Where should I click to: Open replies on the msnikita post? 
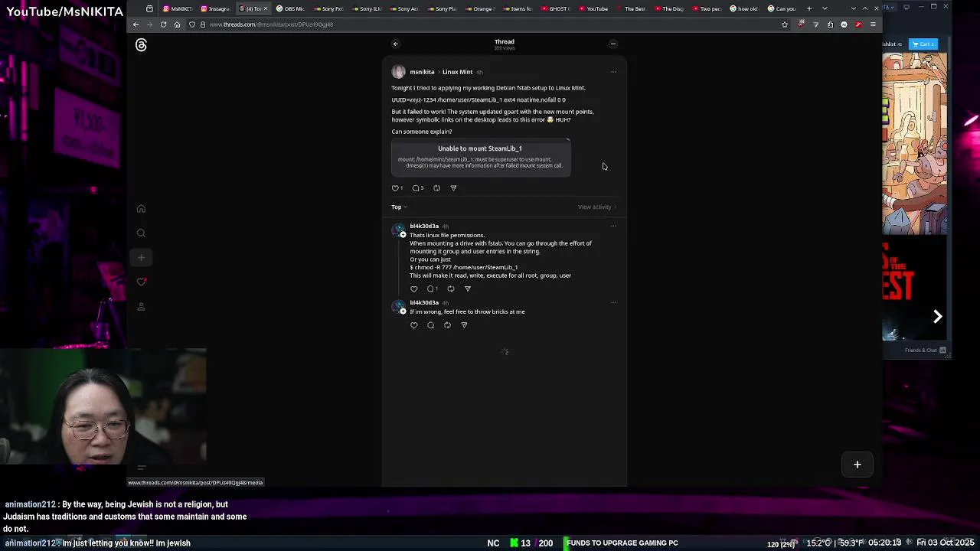417,188
